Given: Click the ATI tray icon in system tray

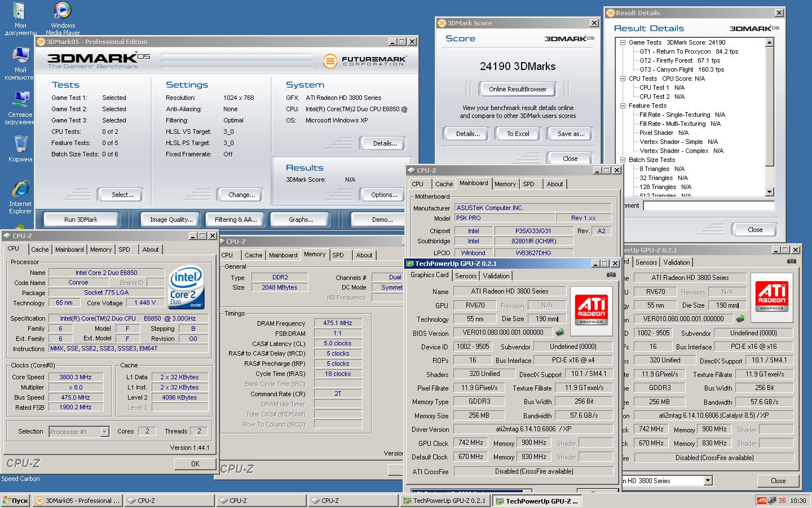Looking at the screenshot, I should point(761,501).
